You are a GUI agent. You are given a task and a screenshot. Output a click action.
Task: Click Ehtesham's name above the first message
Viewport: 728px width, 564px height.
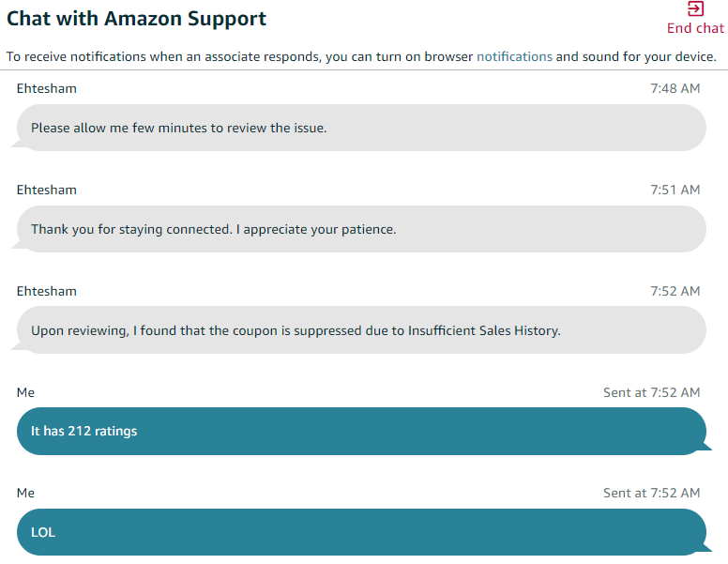pos(46,88)
